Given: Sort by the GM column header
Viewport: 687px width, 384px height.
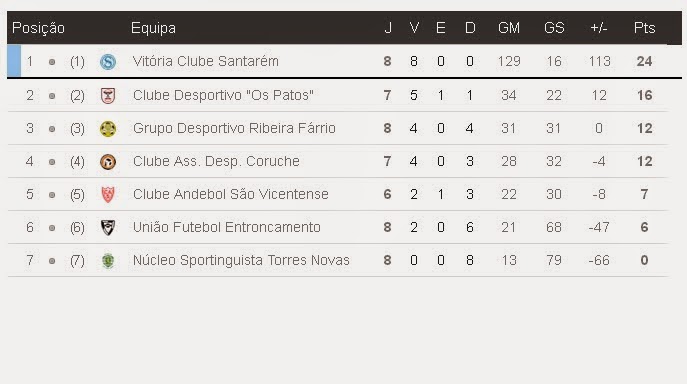Looking at the screenshot, I should point(509,28).
